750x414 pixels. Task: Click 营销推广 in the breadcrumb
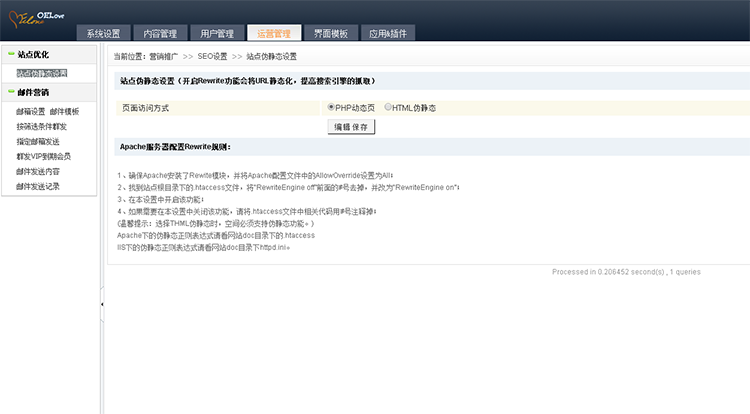point(164,56)
